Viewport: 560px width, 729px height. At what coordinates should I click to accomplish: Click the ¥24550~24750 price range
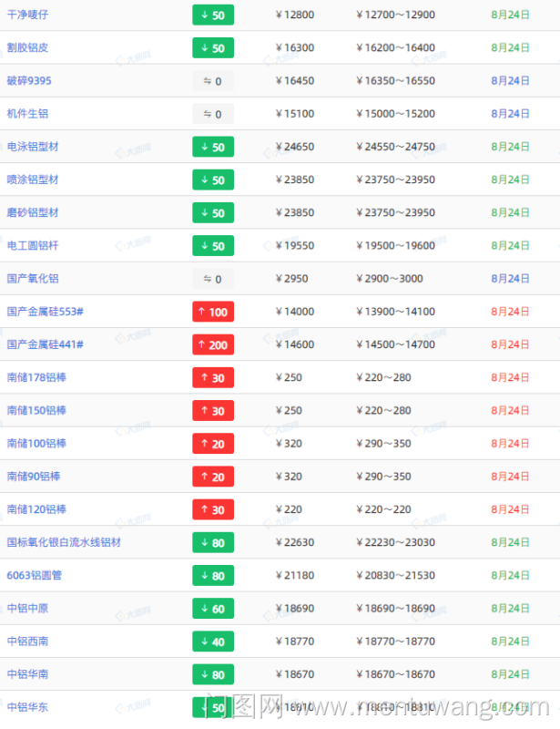pos(395,147)
